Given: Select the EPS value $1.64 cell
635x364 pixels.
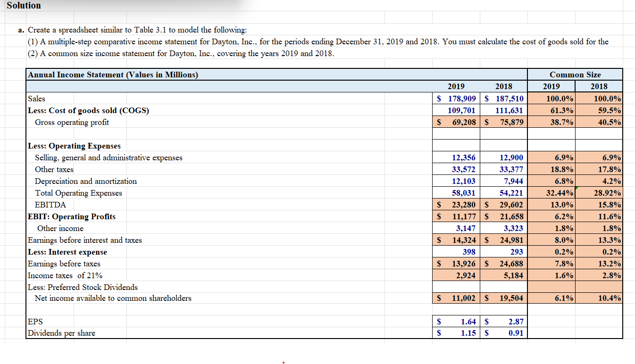Looking at the screenshot, I should tap(456, 322).
